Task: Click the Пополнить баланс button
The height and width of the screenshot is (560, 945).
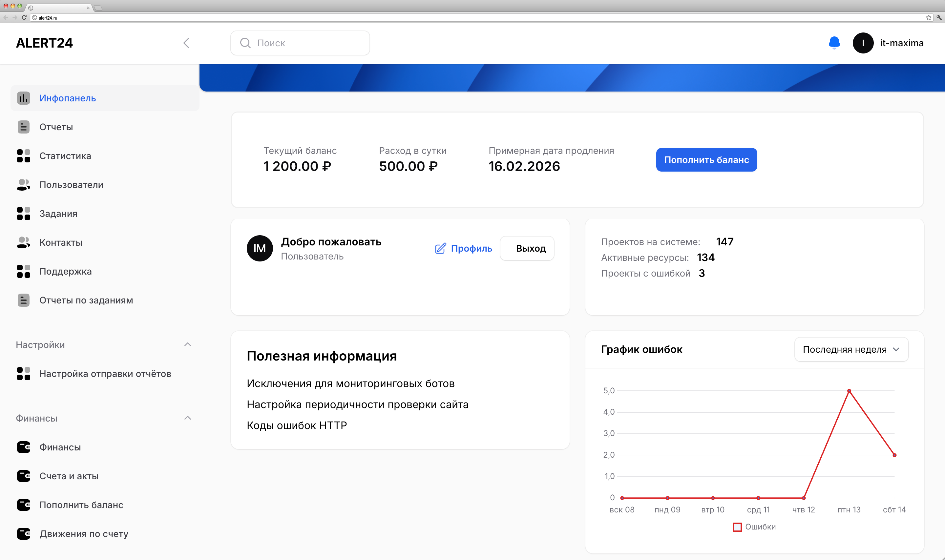Action: click(x=706, y=160)
